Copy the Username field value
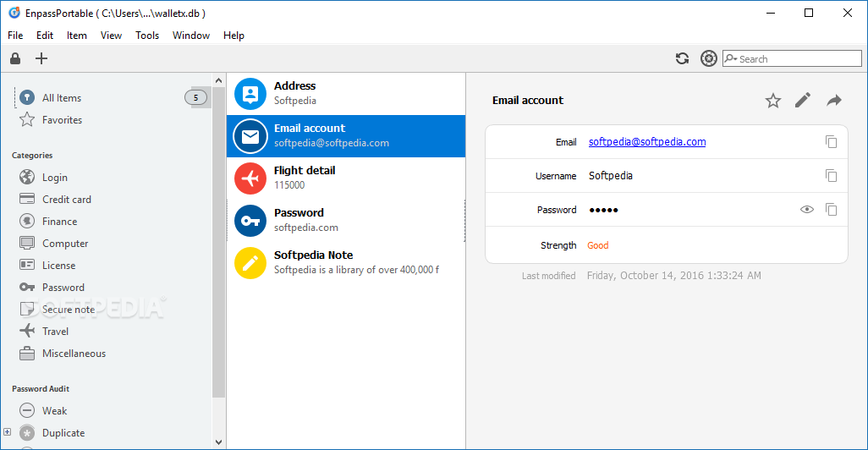The height and width of the screenshot is (450, 868). pyautogui.click(x=831, y=175)
